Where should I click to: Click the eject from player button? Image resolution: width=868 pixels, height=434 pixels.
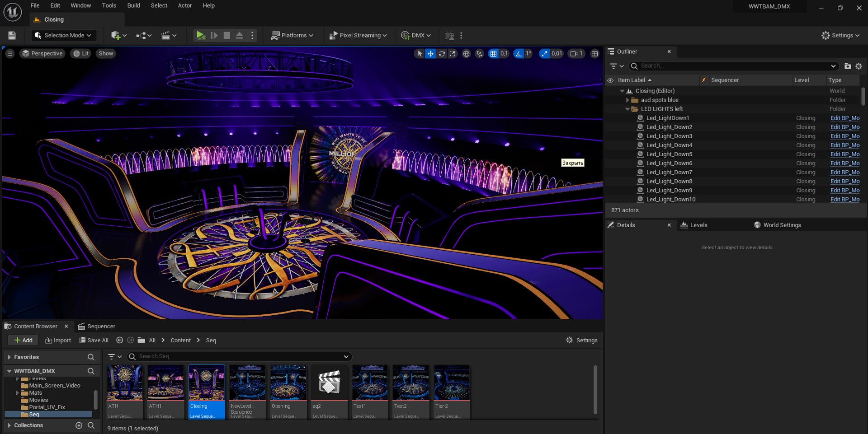240,35
